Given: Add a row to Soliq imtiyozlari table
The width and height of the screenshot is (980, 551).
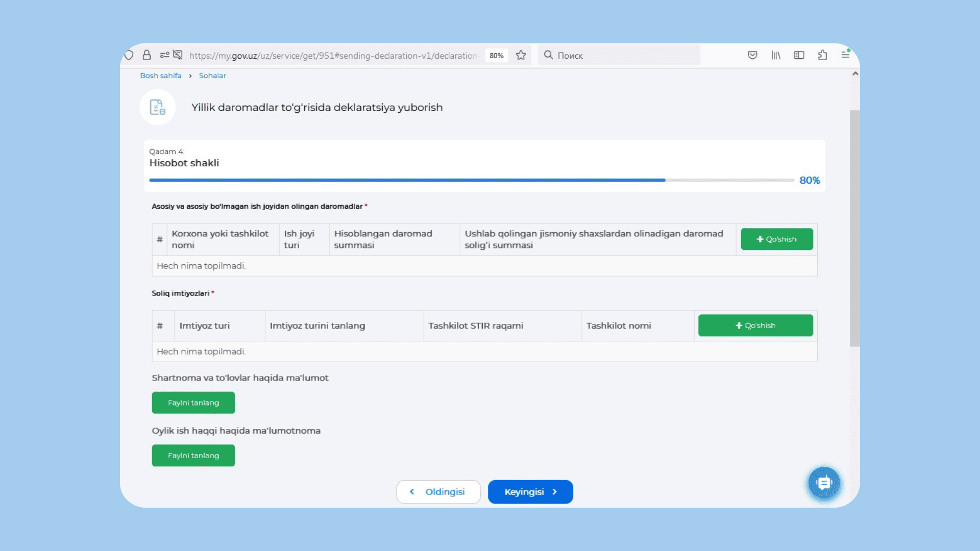Looking at the screenshot, I should 755,325.
